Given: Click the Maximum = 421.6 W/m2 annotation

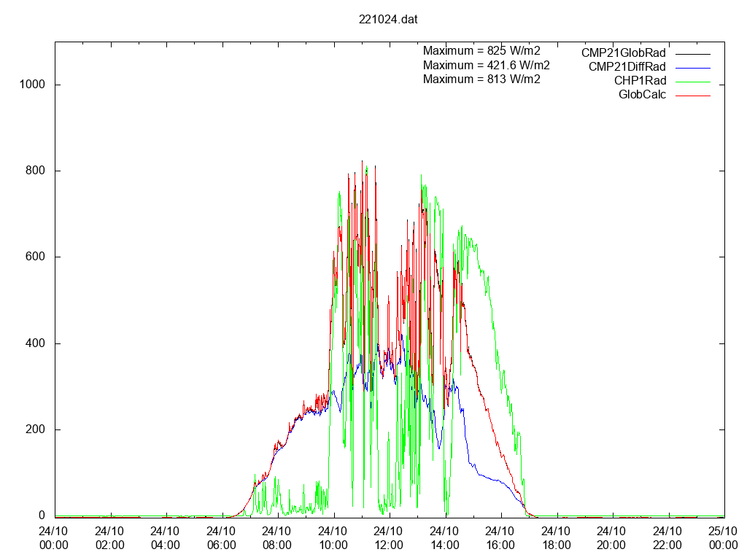Looking at the screenshot, I should point(487,65).
